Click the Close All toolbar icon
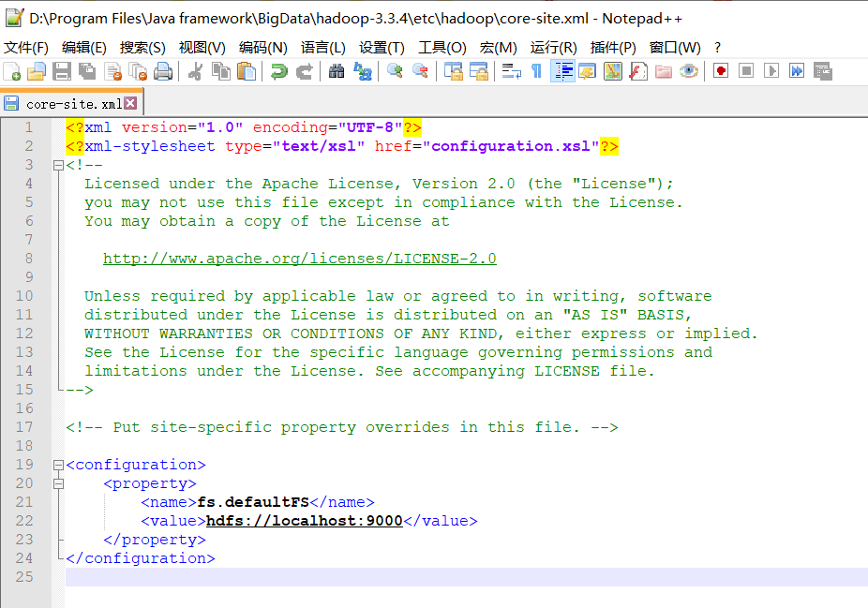The height and width of the screenshot is (608, 868). click(x=138, y=71)
